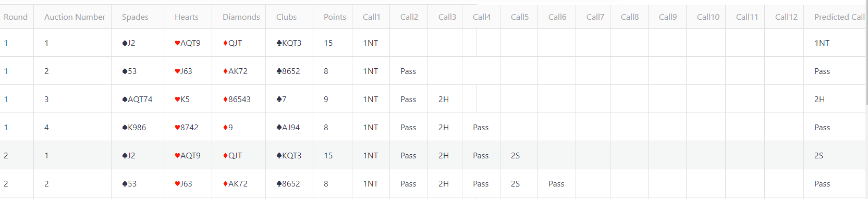Image resolution: width=868 pixels, height=199 pixels.
Task: Click the Predicted Call column header
Action: [x=836, y=17]
